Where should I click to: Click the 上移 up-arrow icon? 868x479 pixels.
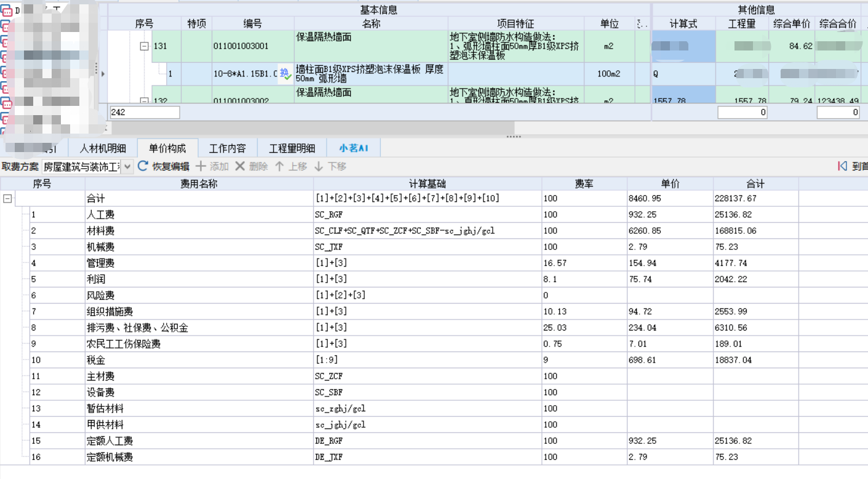coord(279,166)
